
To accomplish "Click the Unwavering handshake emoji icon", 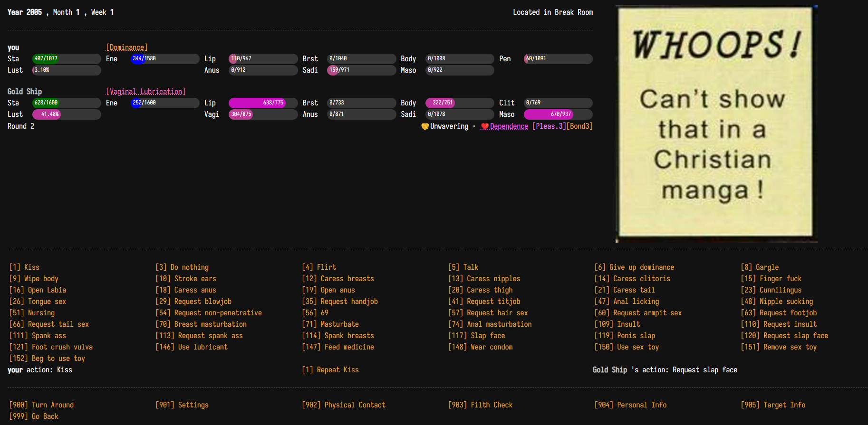I will pyautogui.click(x=425, y=126).
